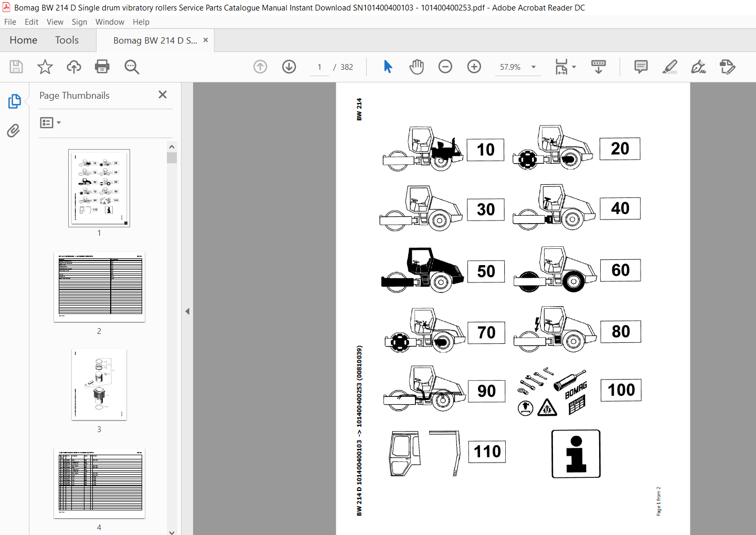Open the Help menu
756x535 pixels.
(x=141, y=22)
